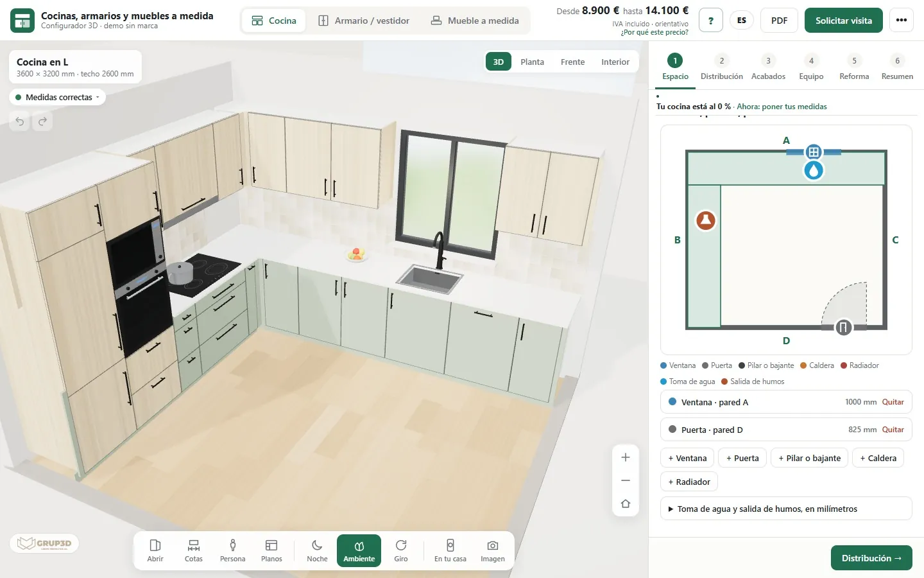This screenshot has width=924, height=578.
Task: Toggle the Ambiente mode button
Action: tap(359, 550)
